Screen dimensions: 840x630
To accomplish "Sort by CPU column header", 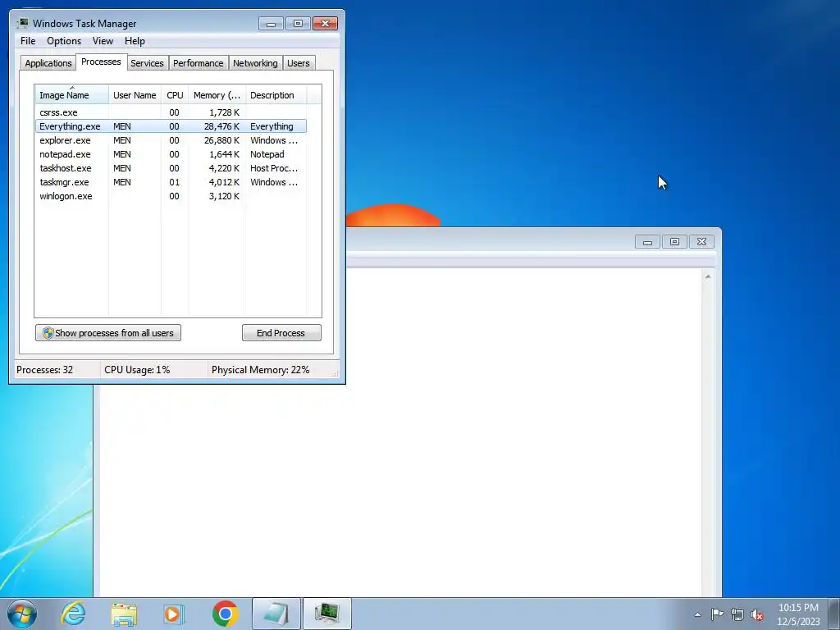I will coord(175,95).
